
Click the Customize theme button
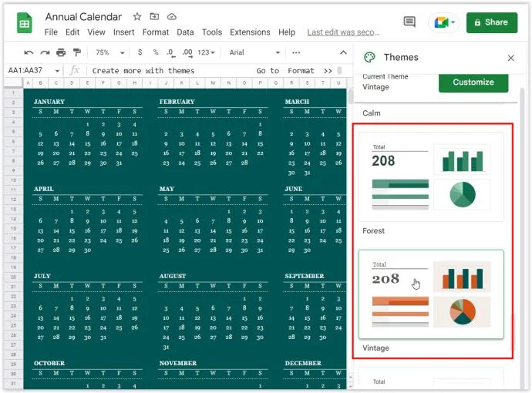click(x=473, y=82)
